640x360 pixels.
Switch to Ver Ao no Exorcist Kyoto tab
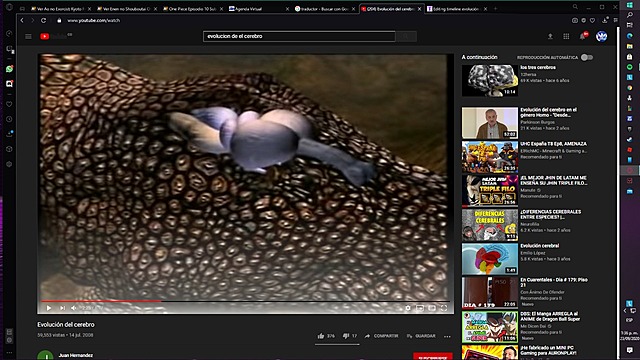(x=60, y=9)
